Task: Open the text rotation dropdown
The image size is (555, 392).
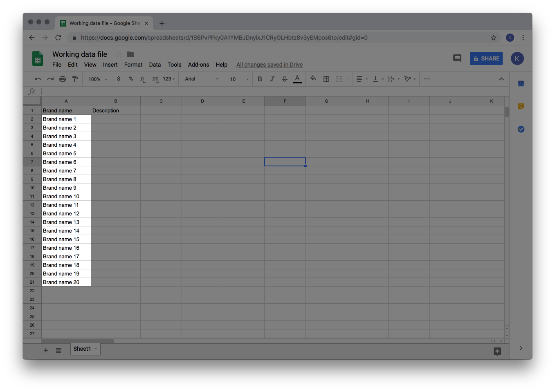Action: 410,79
